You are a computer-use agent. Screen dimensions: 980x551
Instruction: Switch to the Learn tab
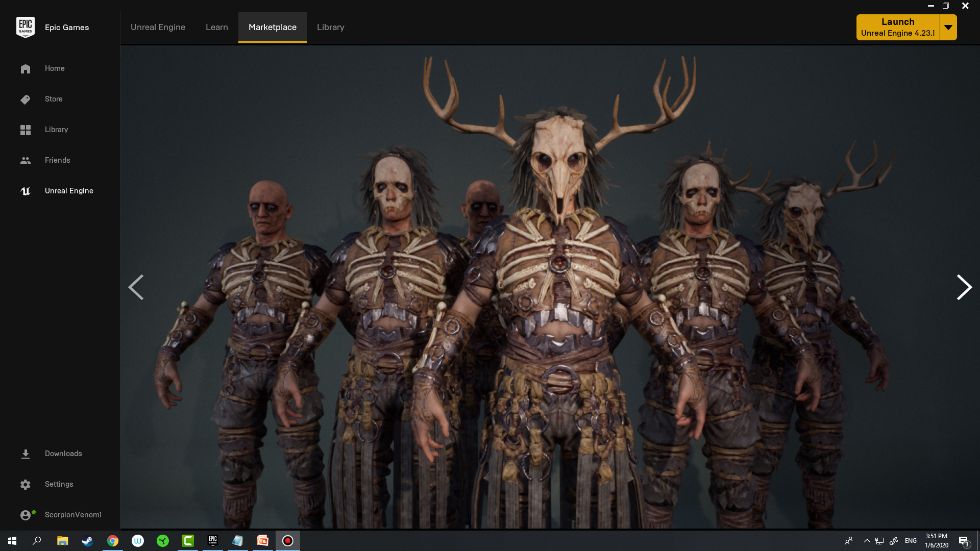pyautogui.click(x=216, y=27)
